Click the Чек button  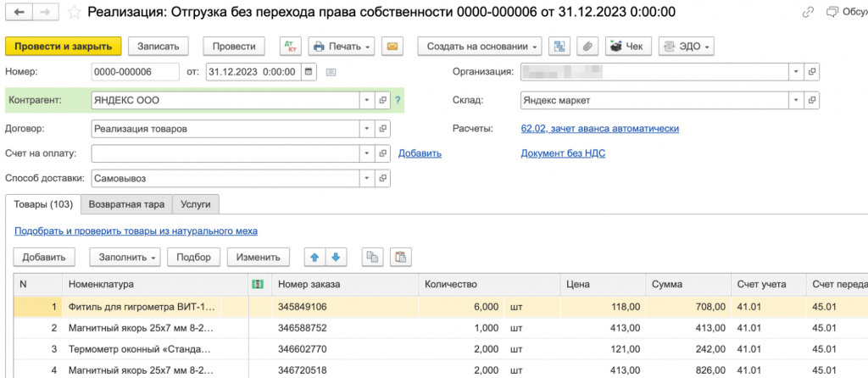tap(628, 47)
